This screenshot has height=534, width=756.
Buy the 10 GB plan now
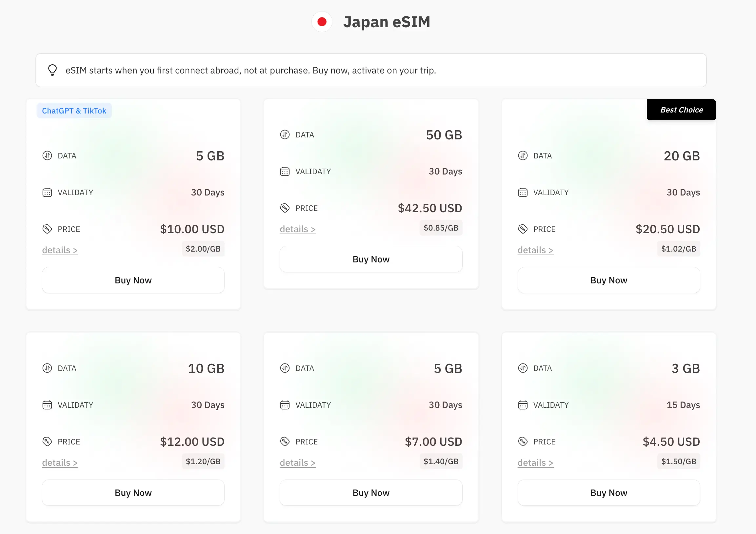click(133, 492)
